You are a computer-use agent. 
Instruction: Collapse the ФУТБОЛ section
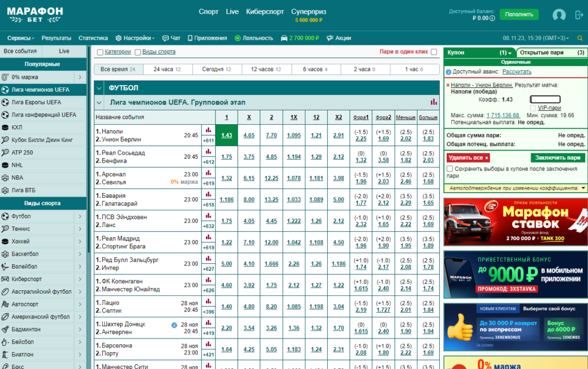(x=99, y=88)
